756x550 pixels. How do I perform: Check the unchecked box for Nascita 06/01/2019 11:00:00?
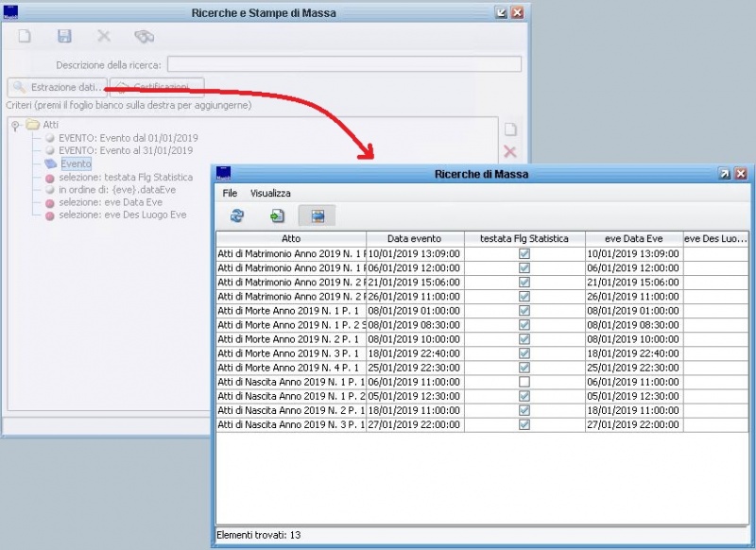click(524, 382)
